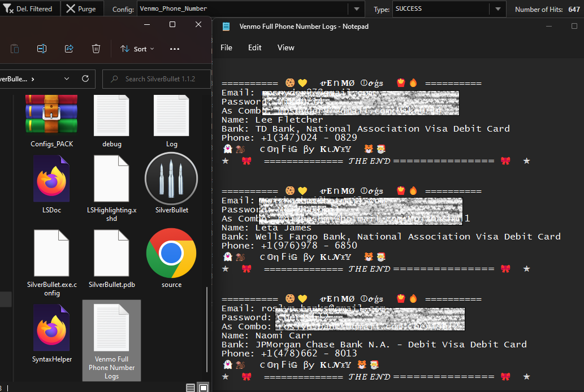The width and height of the screenshot is (584, 392).
Task: Click the share icon in Explorer toolbar
Action: [69, 49]
